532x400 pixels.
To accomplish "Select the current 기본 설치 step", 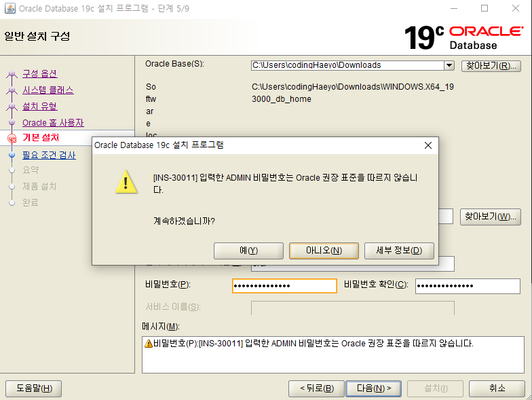I will 41,137.
